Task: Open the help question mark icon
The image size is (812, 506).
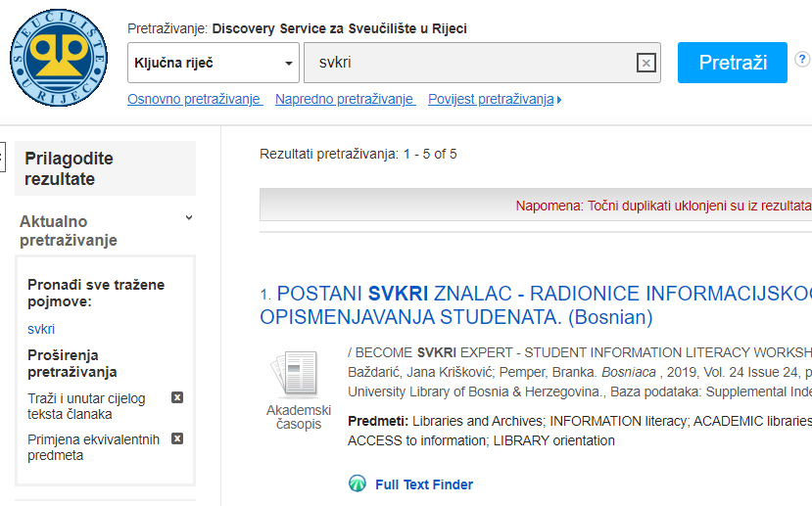Action: coord(801,59)
